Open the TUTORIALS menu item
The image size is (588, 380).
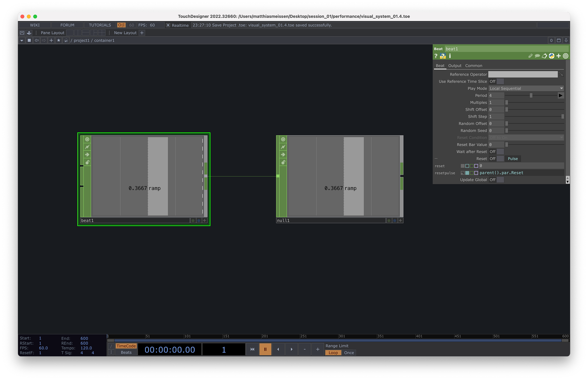[x=100, y=25]
